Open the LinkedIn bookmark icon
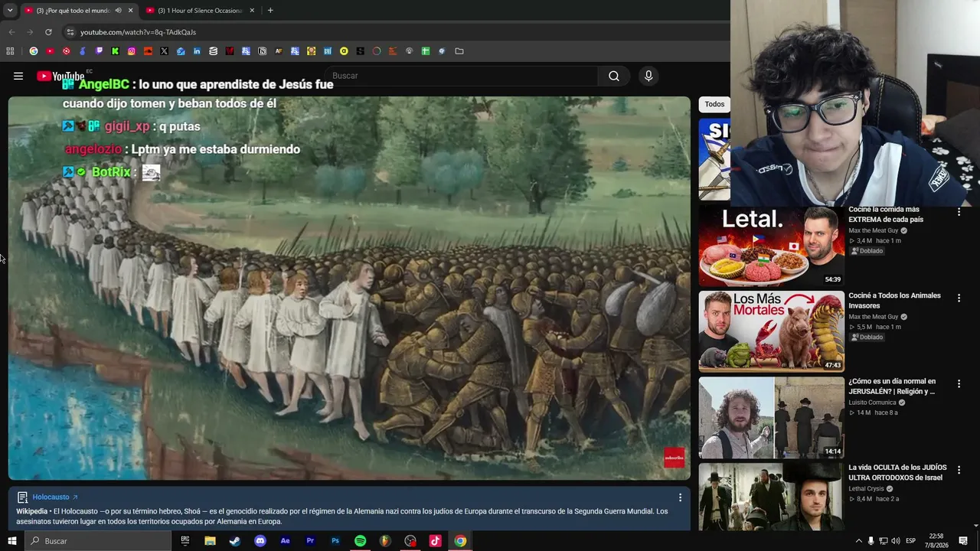 [x=197, y=51]
